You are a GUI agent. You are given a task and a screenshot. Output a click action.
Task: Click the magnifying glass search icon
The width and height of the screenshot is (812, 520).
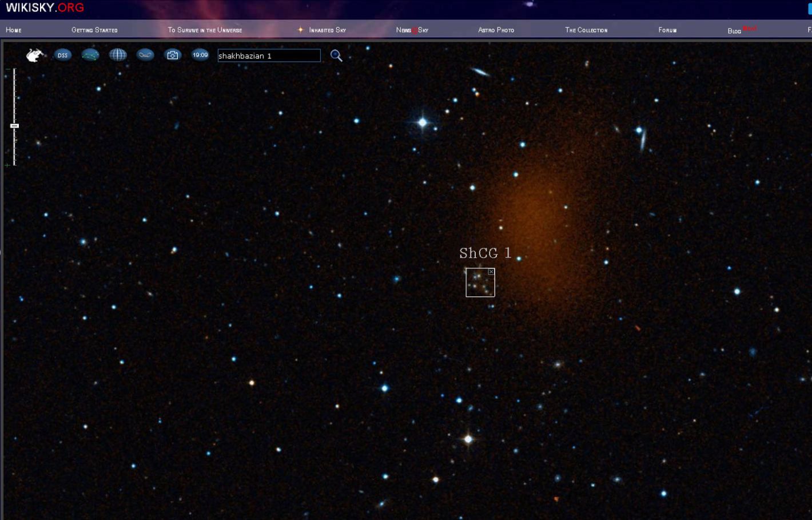tap(336, 55)
